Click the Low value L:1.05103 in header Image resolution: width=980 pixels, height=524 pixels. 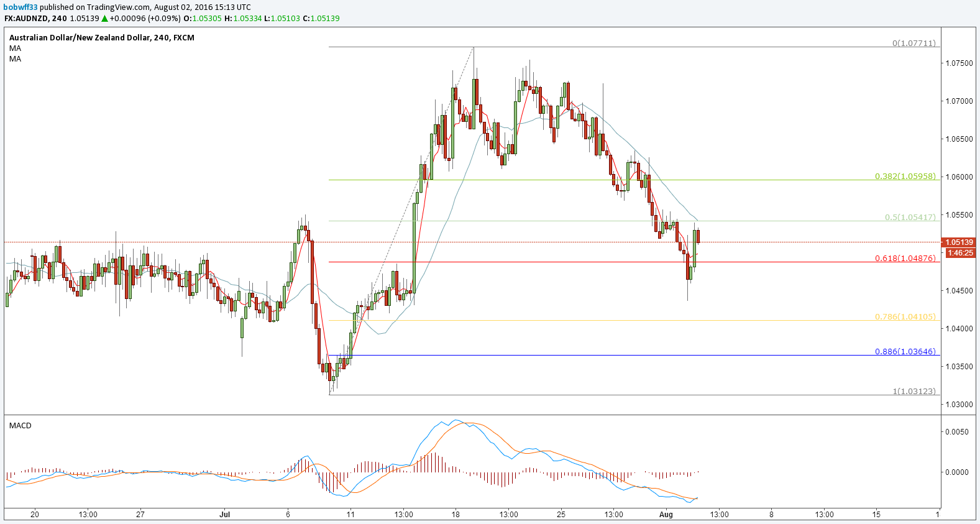pos(282,19)
